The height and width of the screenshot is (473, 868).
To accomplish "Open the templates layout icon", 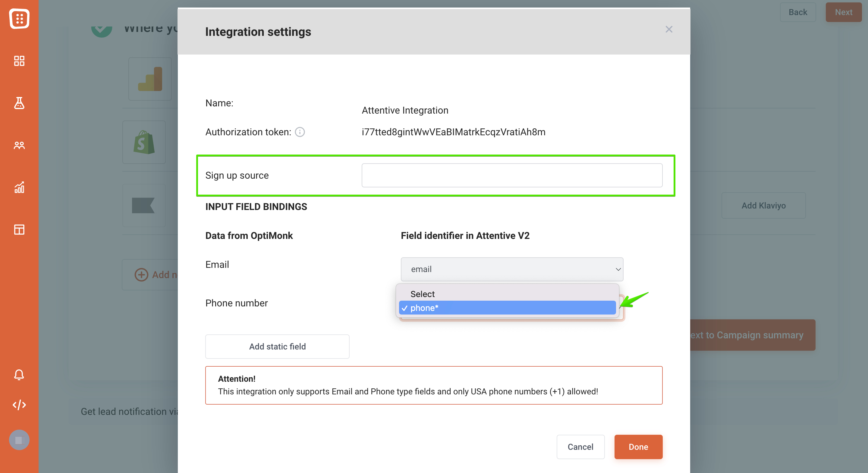I will 19,230.
